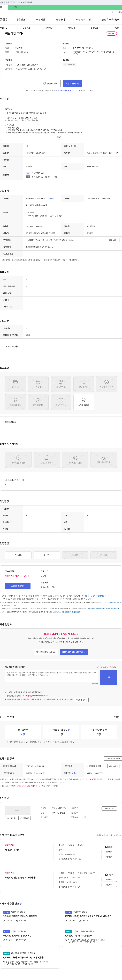
Task: Click 고용24 입사지원 under 접수 마감일
Action: 18,586
